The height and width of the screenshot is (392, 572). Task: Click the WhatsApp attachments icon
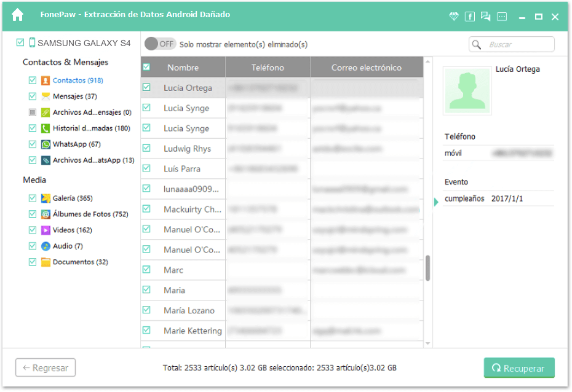[x=46, y=160]
